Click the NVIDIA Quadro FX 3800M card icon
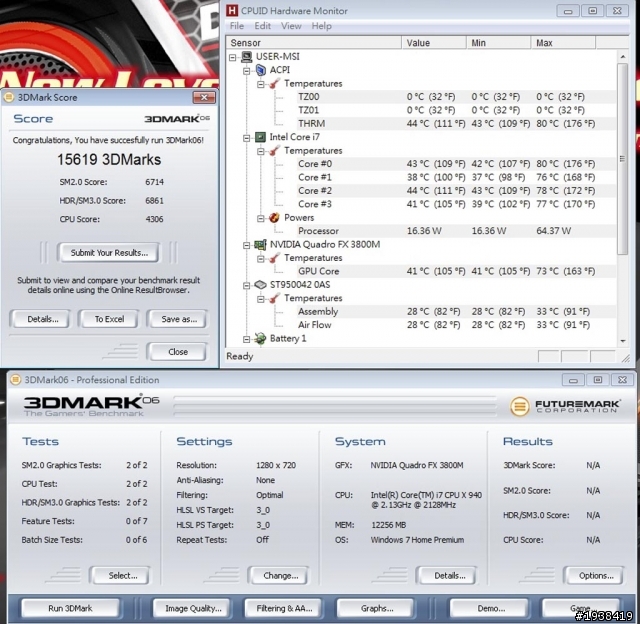The width and height of the screenshot is (640, 624). (x=260, y=244)
